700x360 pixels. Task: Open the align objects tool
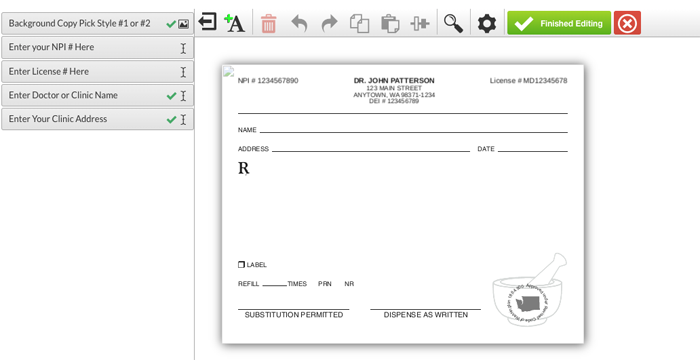[420, 23]
